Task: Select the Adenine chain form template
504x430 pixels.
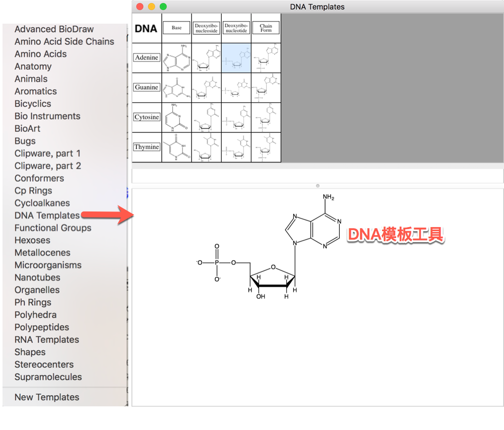Action: [x=266, y=58]
